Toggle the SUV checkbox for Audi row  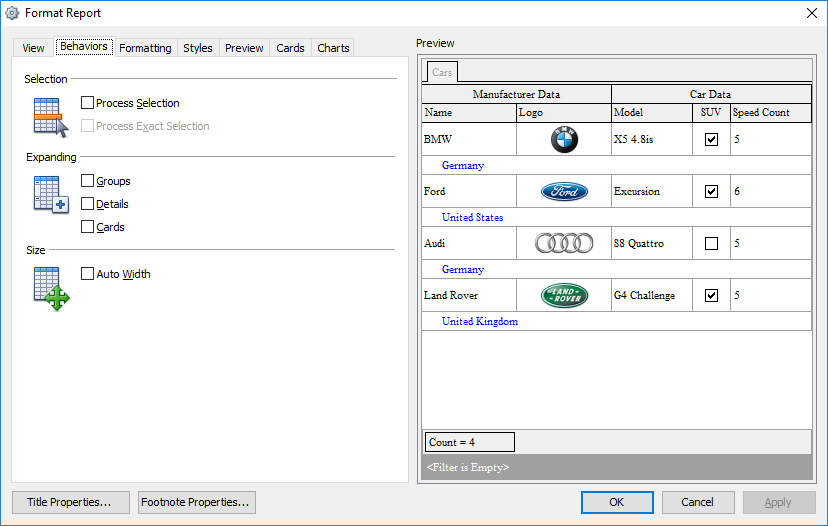[711, 243]
